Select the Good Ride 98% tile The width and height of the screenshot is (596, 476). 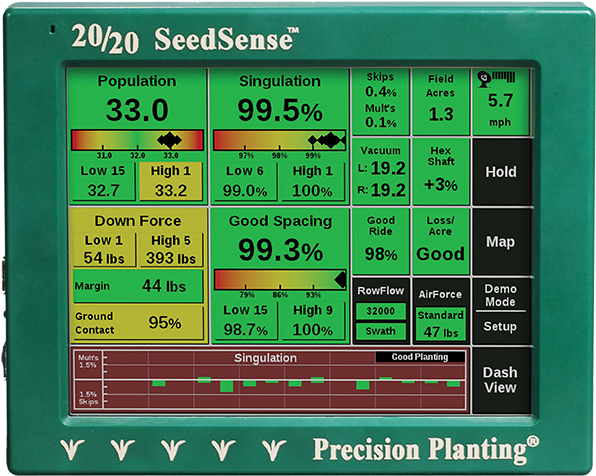coord(380,241)
